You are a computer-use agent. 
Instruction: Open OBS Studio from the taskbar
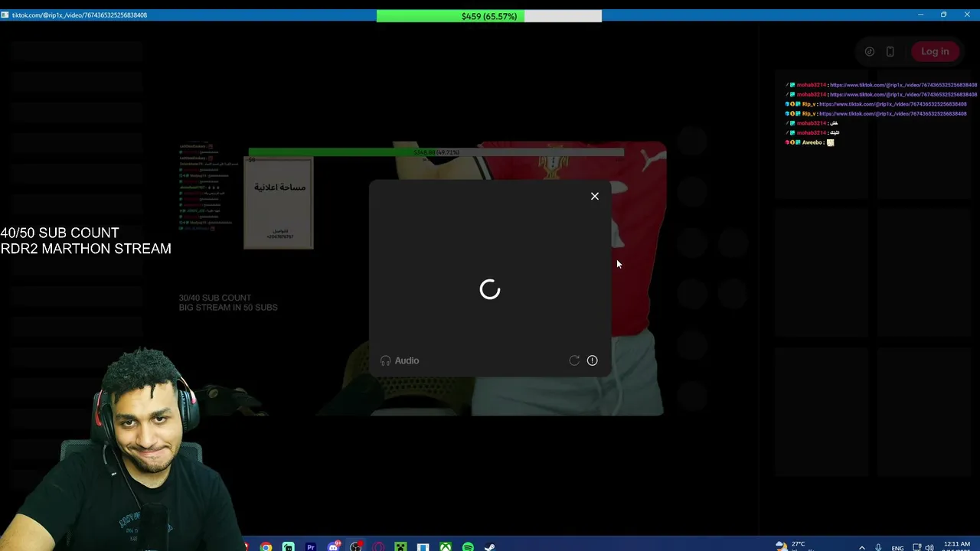click(356, 547)
